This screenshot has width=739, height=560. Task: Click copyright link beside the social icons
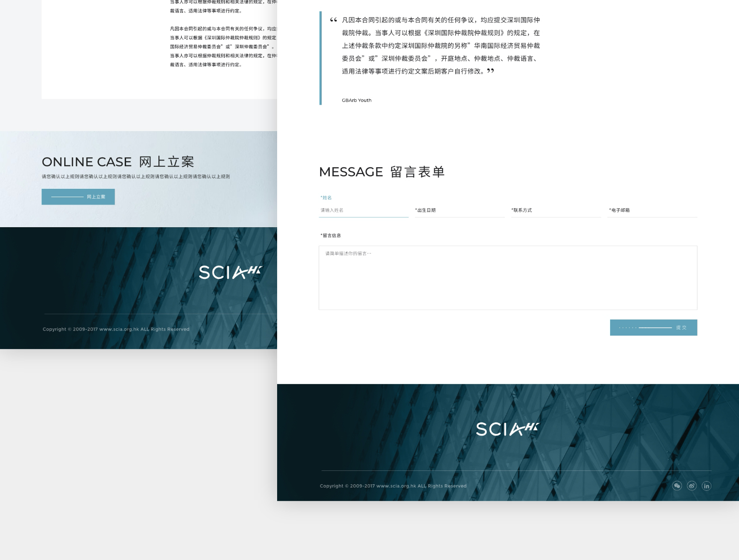pyautogui.click(x=393, y=486)
